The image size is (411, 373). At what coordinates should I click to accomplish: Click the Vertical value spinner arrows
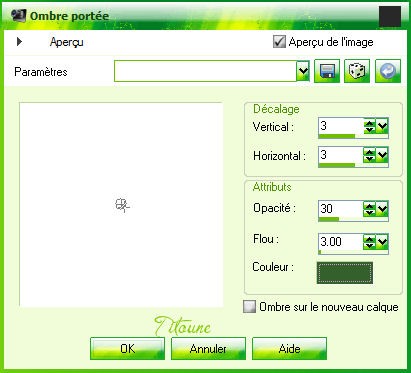click(x=369, y=126)
